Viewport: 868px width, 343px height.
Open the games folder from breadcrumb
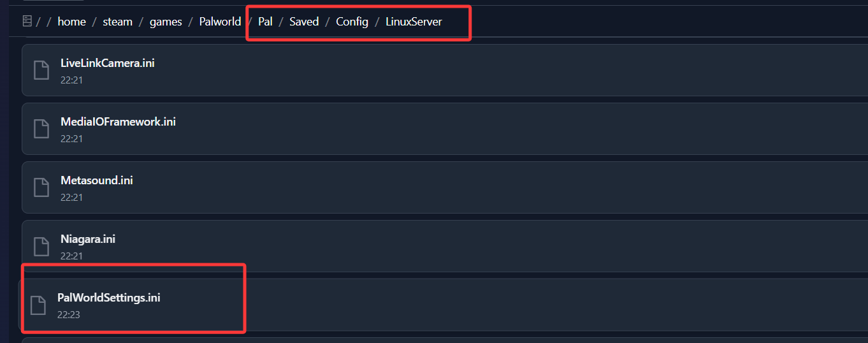[166, 22]
